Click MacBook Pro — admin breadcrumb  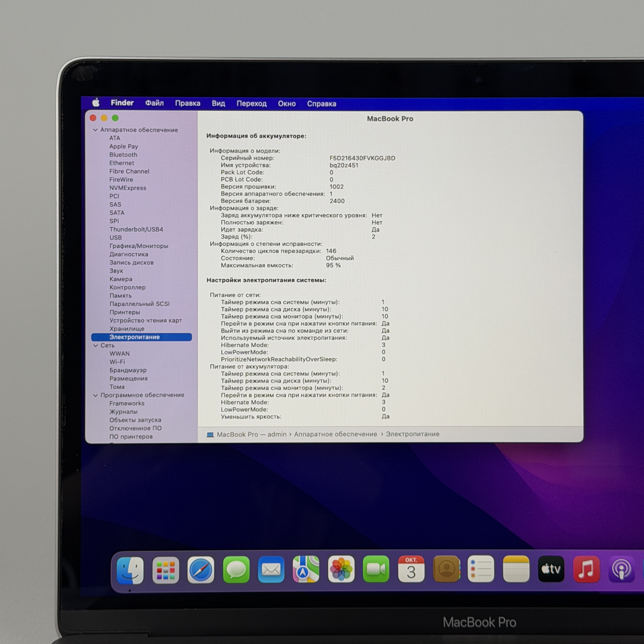pos(251,434)
